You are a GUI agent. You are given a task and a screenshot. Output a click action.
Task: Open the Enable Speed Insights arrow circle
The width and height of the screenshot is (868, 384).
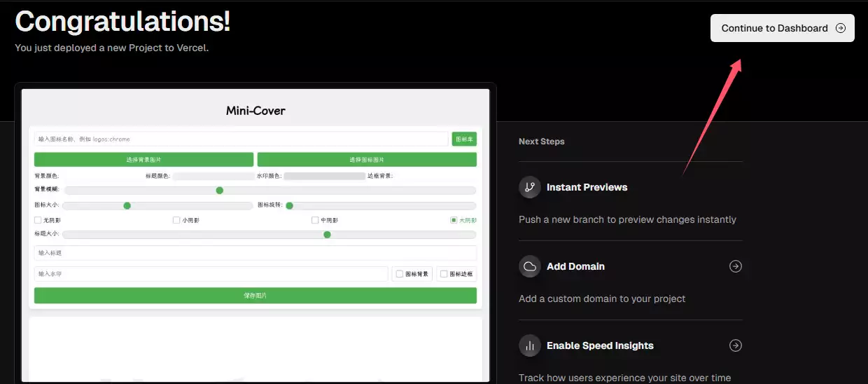tap(735, 345)
